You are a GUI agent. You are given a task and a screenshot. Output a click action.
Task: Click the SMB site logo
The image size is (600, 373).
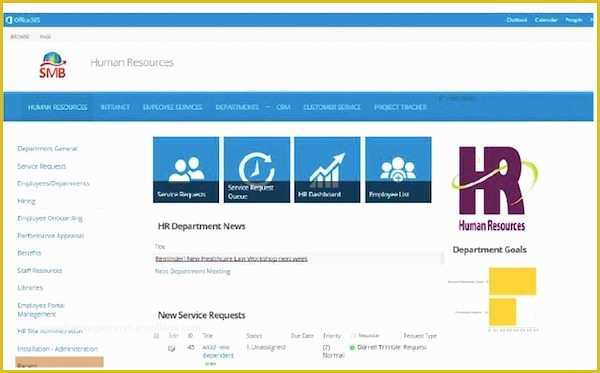(x=53, y=65)
